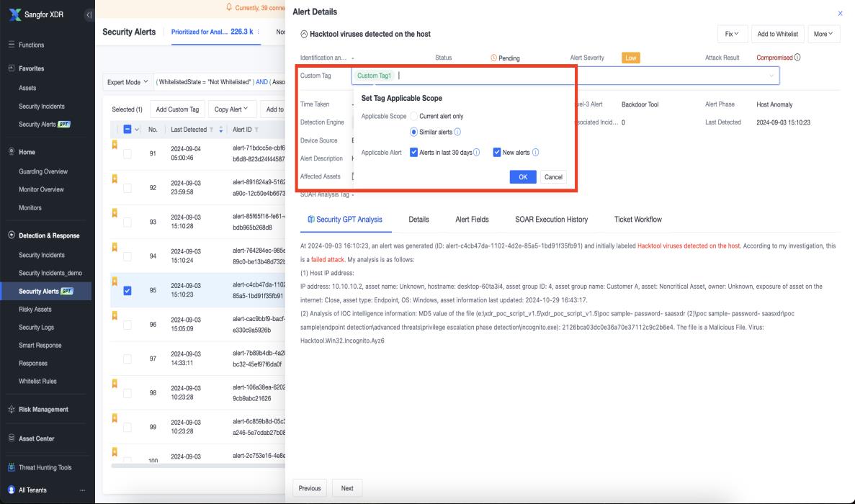Open the select-all checkbox dropdown arrow

[x=137, y=130]
